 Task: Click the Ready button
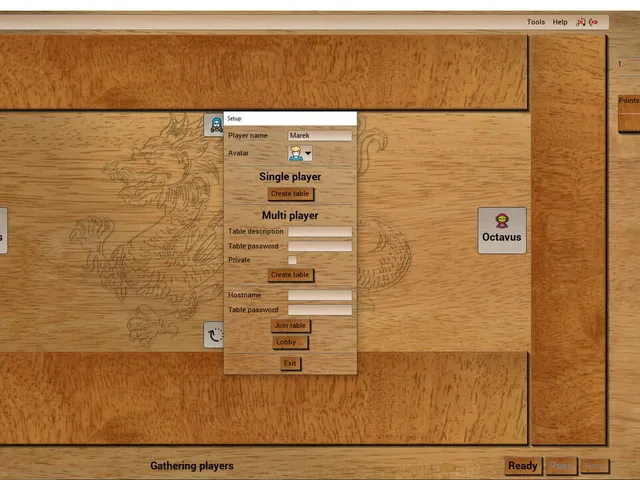(523, 466)
